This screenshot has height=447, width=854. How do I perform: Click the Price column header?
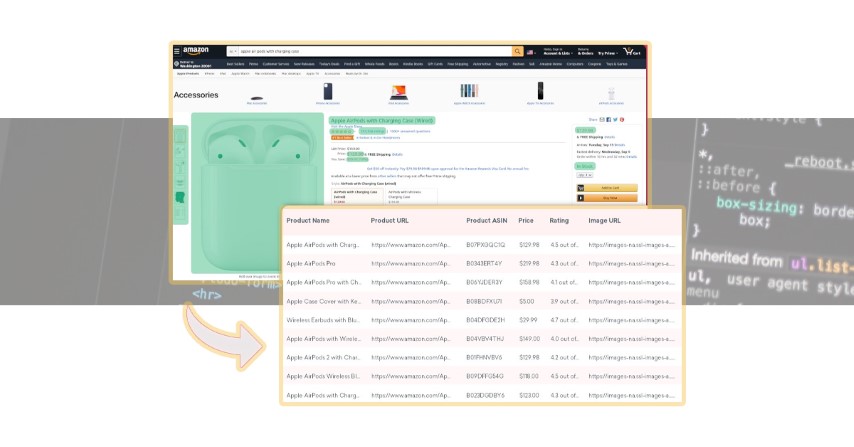click(x=526, y=221)
